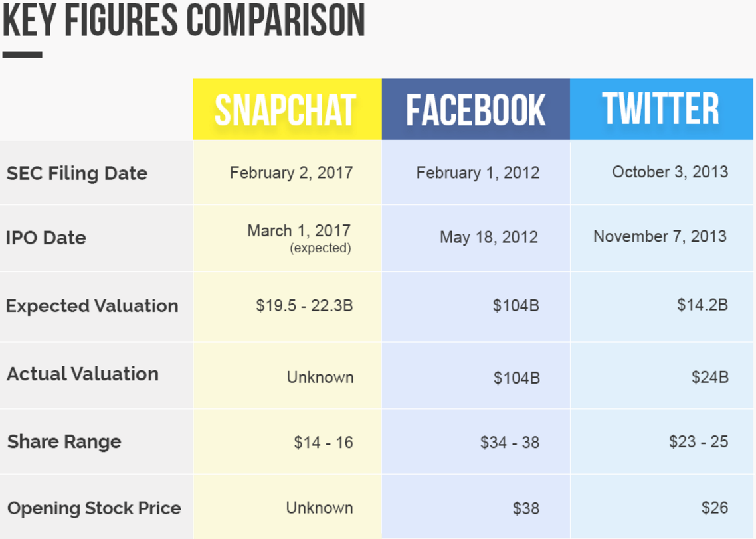Select Facebook's May 18, 2012 IPO date
This screenshot has height=539, width=756.
point(489,237)
